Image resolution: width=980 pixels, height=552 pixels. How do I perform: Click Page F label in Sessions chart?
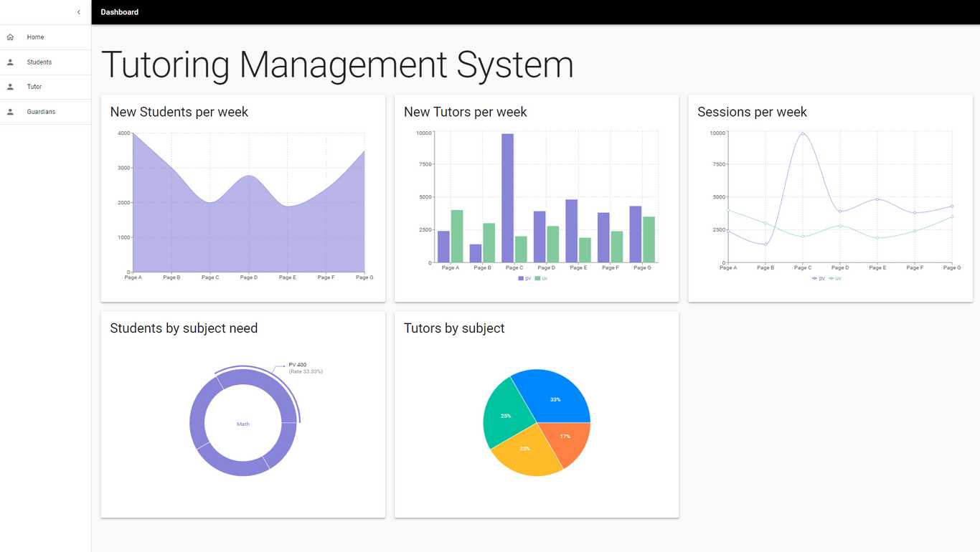915,268
